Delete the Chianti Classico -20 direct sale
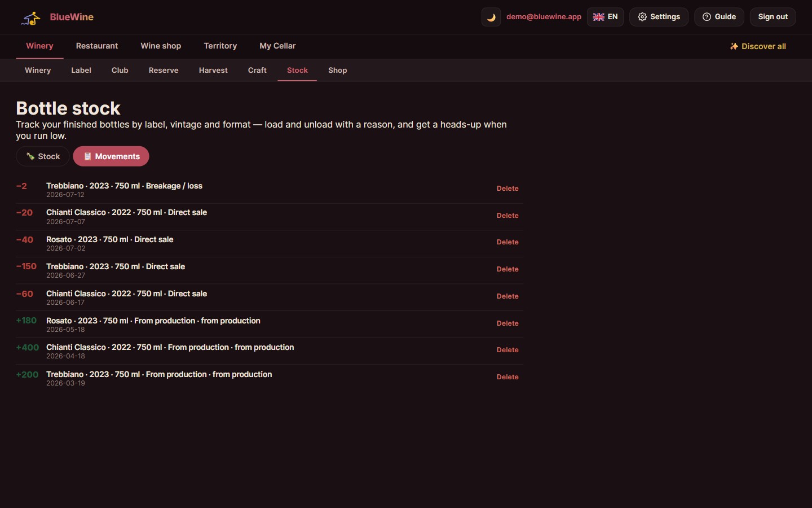The image size is (812, 508). pyautogui.click(x=507, y=216)
